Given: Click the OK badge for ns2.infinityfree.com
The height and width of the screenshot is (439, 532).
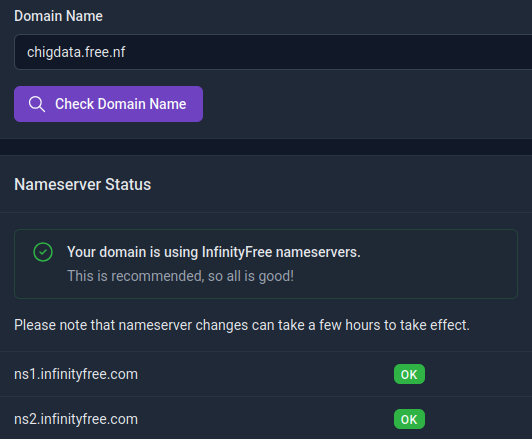Looking at the screenshot, I should tap(409, 419).
